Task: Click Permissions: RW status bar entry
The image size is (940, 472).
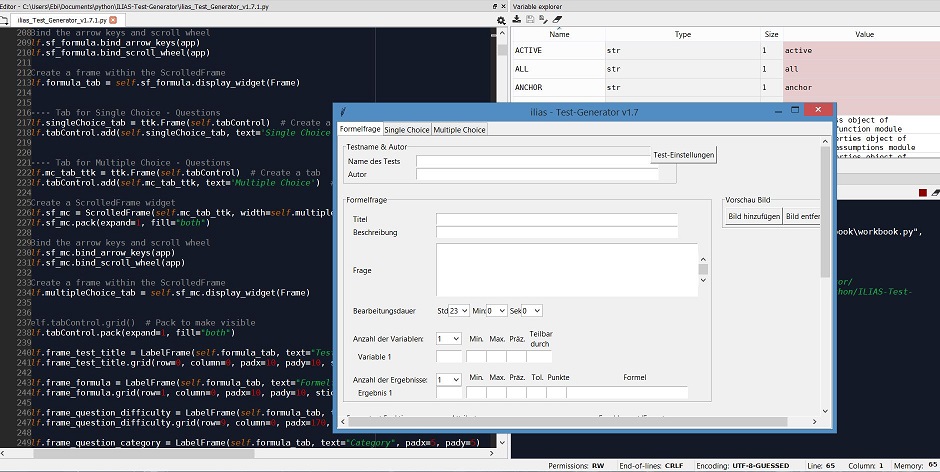Action: 576,465
